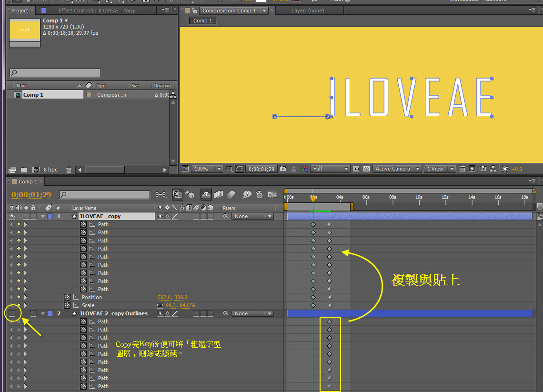The image size is (543, 392).
Task: Toggle the Scale property stopwatch
Action: click(67, 305)
